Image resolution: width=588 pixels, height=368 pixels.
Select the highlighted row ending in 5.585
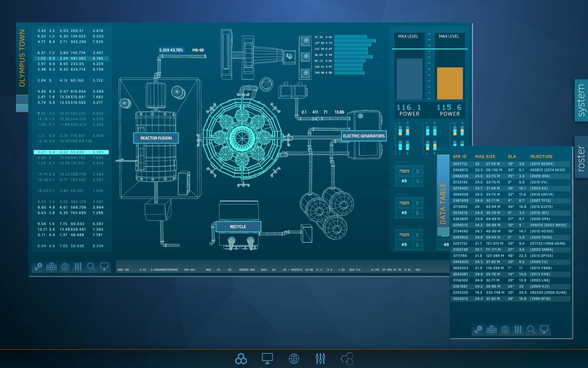click(71, 152)
